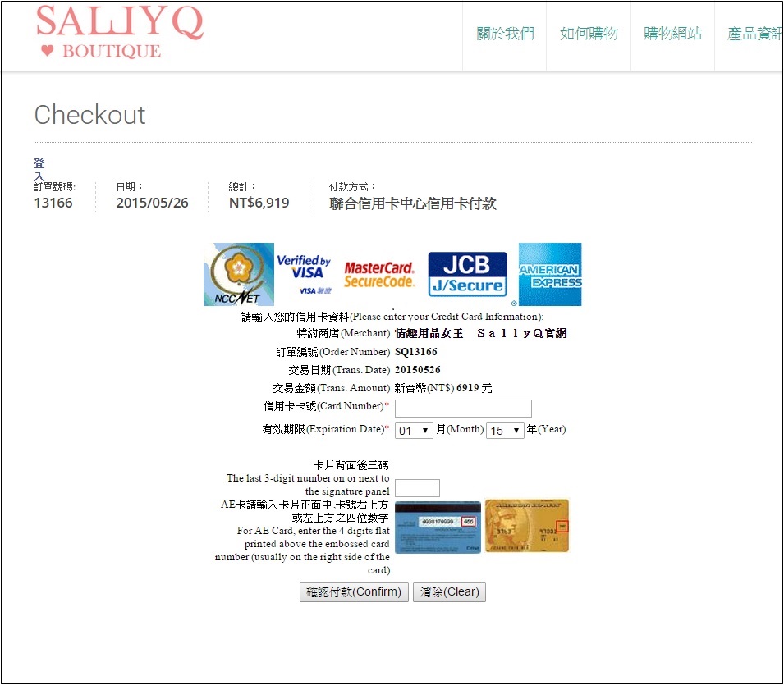Image resolution: width=784 pixels, height=685 pixels.
Task: Open the expiration Month dropdown
Action: (414, 430)
